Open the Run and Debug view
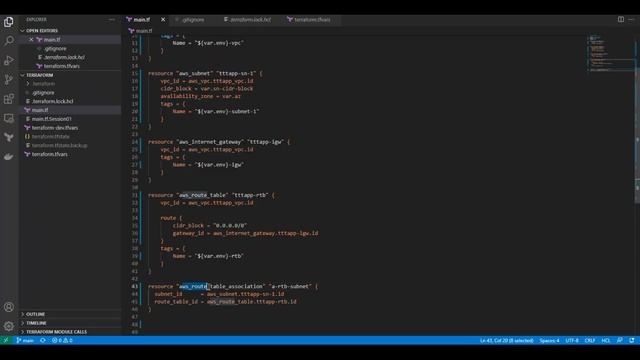The image size is (640, 360). click(9, 60)
